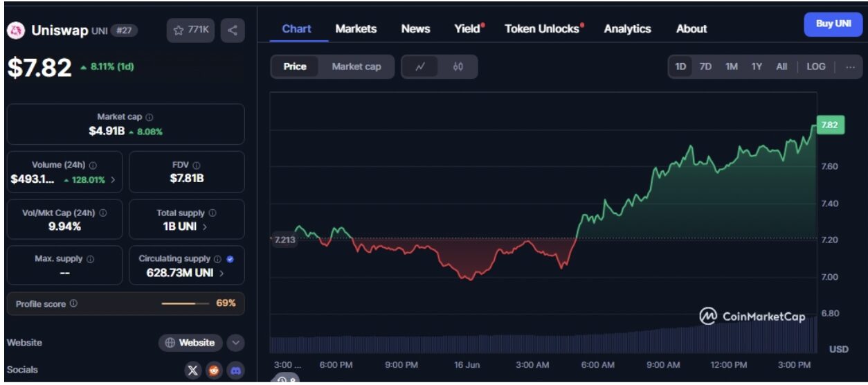868x385 pixels.
Task: Click the $4.91B market cap value
Action: coord(106,131)
